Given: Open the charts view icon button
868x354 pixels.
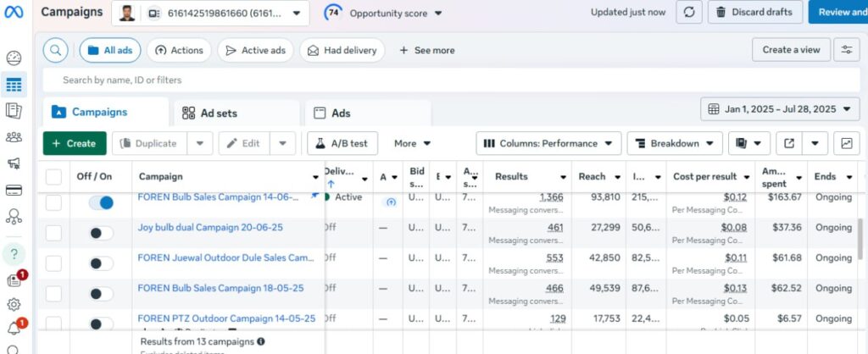Looking at the screenshot, I should [x=846, y=143].
